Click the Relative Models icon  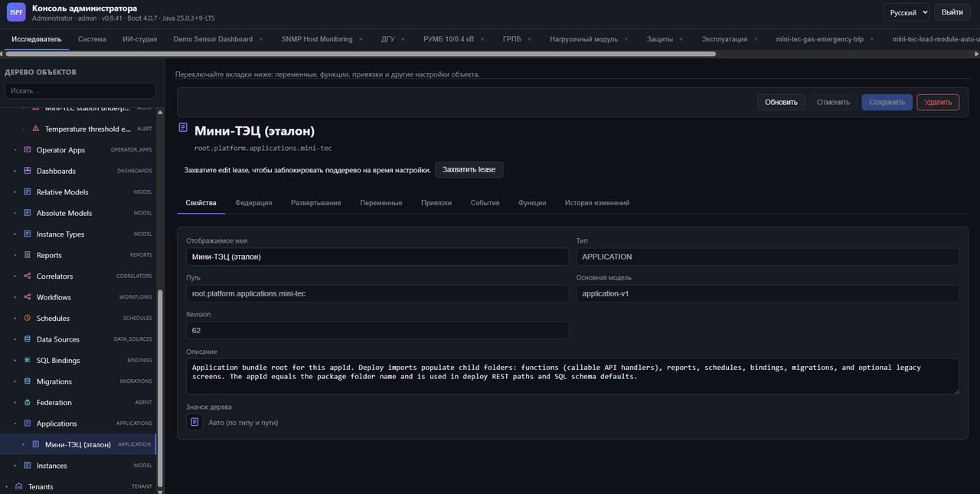[x=28, y=192]
